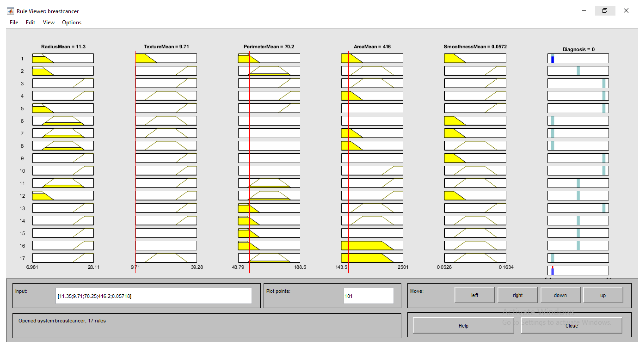Click the Input values text field

153,296
